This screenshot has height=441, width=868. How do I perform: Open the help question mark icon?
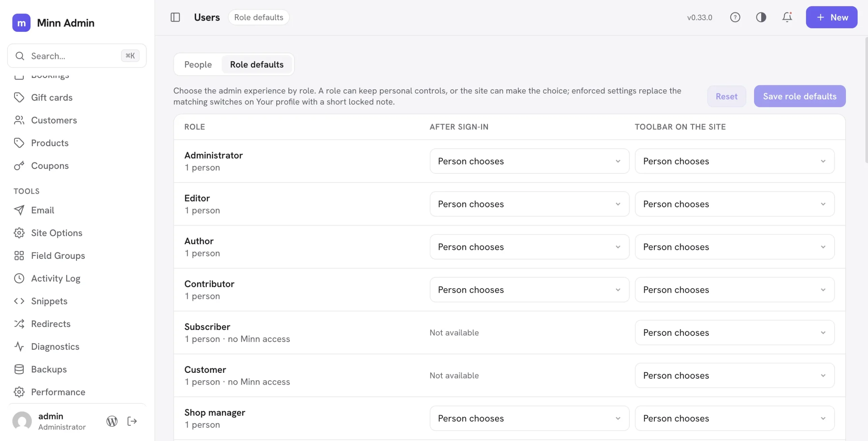click(735, 17)
